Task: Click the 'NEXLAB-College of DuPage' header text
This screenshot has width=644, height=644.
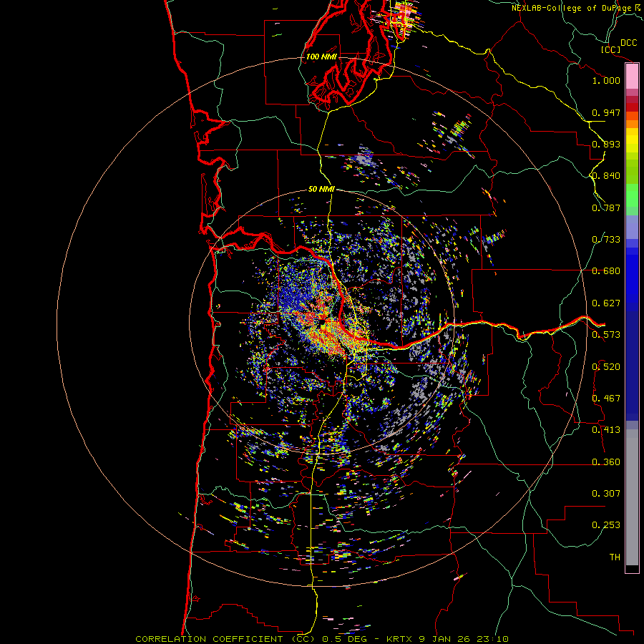Action: coord(571,8)
